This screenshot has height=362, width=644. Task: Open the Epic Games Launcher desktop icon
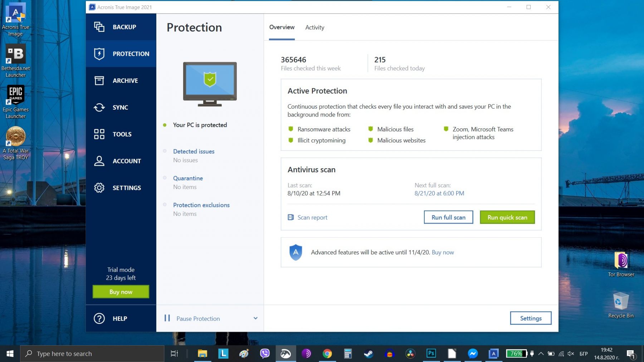click(x=15, y=102)
